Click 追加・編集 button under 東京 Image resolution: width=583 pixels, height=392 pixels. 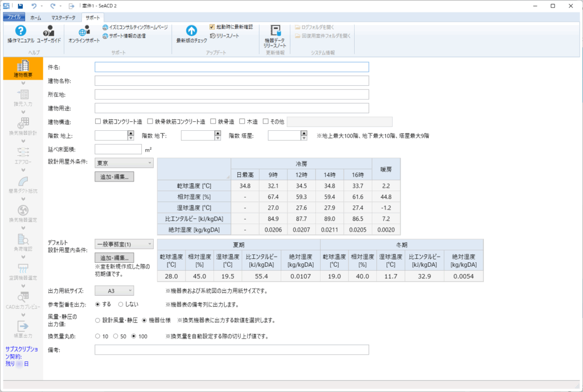[114, 176]
